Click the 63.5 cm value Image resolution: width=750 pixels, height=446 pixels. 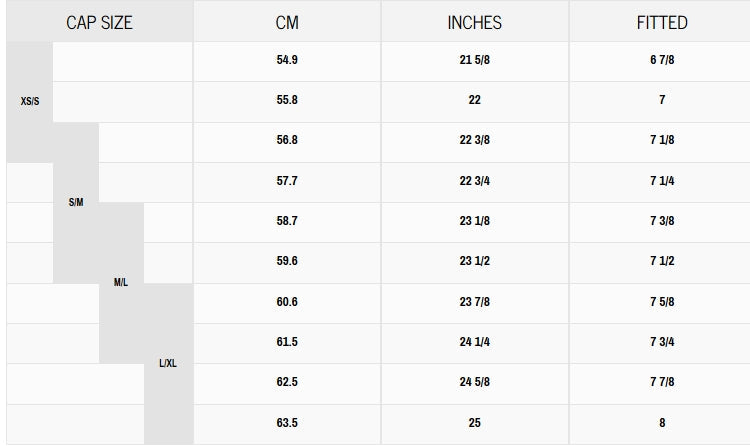(287, 423)
